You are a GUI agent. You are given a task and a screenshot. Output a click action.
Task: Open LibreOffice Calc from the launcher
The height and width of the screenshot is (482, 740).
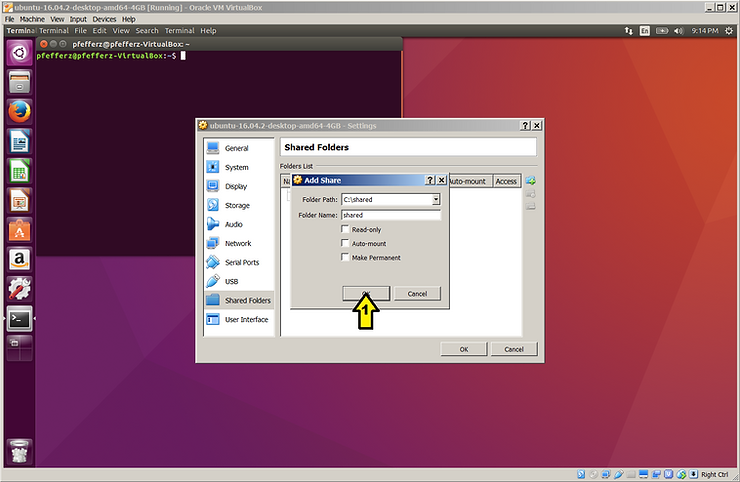tap(19, 171)
